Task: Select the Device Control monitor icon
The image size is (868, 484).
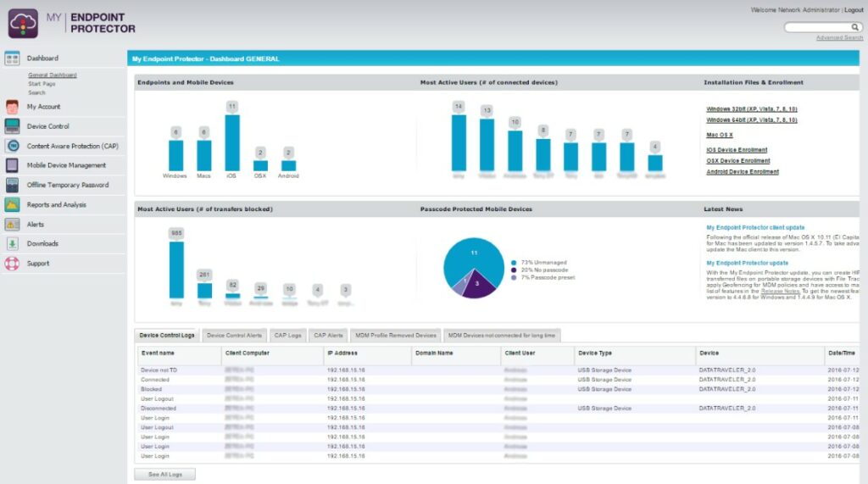Action: coord(12,126)
